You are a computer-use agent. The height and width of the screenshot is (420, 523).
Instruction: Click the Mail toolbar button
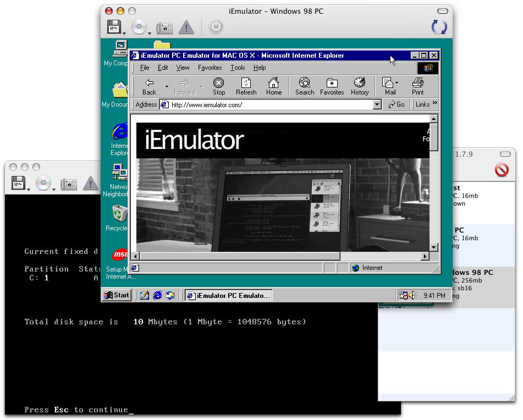tap(389, 86)
